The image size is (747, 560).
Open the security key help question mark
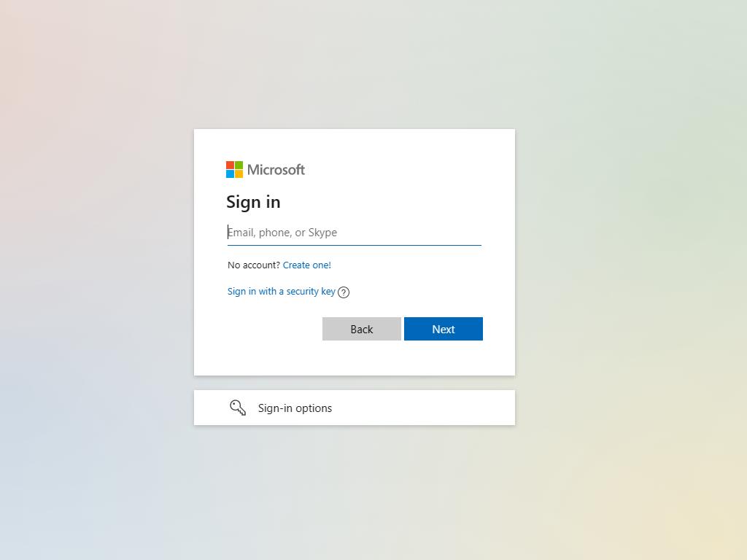click(x=344, y=292)
